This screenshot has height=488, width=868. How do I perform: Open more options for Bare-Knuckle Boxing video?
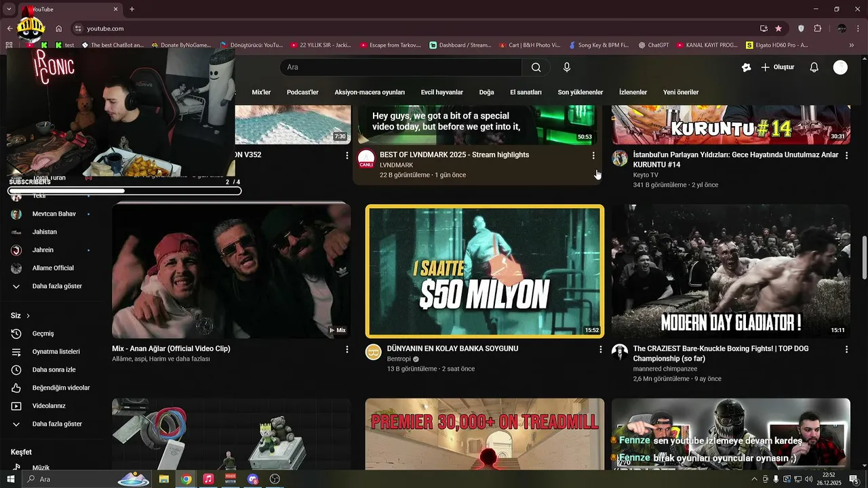tap(846, 349)
